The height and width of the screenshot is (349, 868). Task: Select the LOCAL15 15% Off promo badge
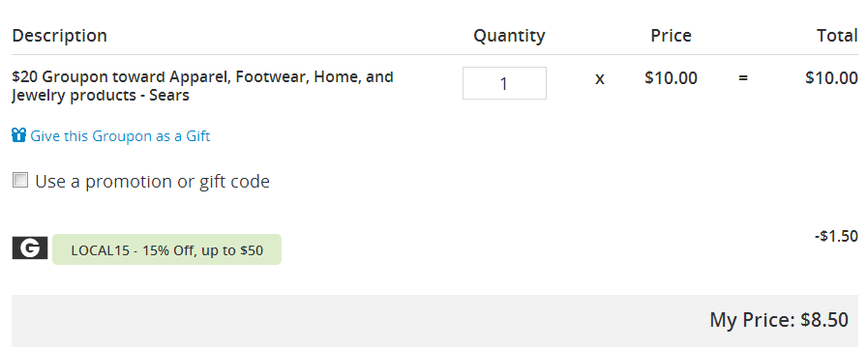click(x=166, y=249)
